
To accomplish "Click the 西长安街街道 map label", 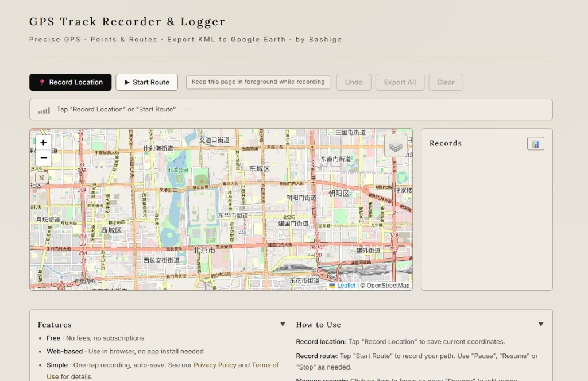I will tap(161, 260).
